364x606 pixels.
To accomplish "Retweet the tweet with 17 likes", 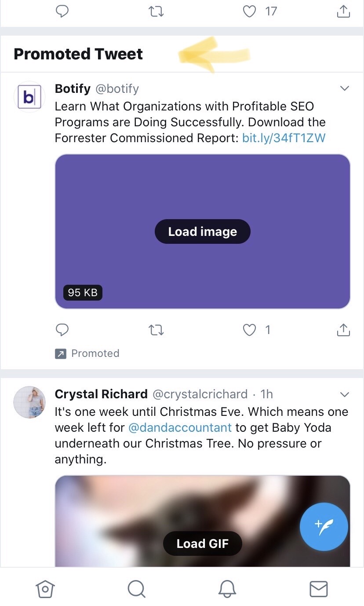I will [156, 12].
